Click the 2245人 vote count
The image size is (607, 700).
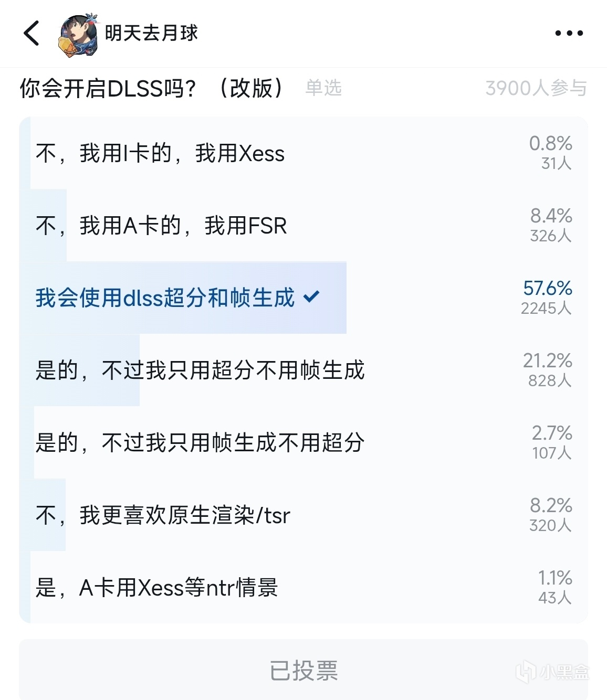[546, 308]
